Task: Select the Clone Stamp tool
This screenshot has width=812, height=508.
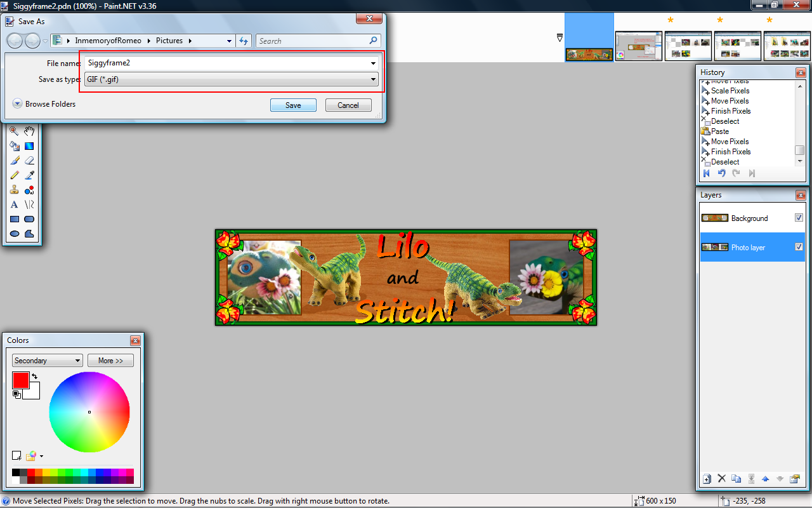Action: click(x=14, y=190)
